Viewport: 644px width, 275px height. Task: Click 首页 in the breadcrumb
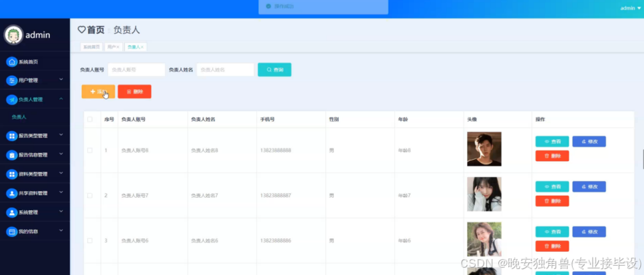(96, 29)
